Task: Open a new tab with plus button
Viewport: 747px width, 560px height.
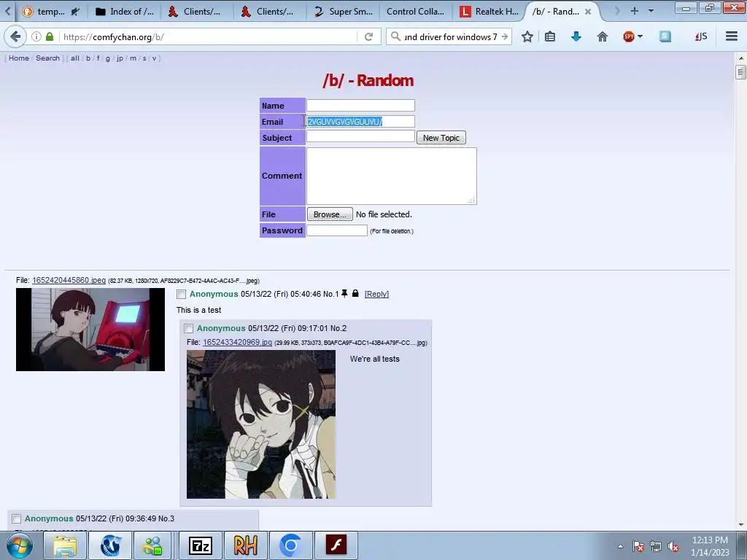Action: [634, 11]
